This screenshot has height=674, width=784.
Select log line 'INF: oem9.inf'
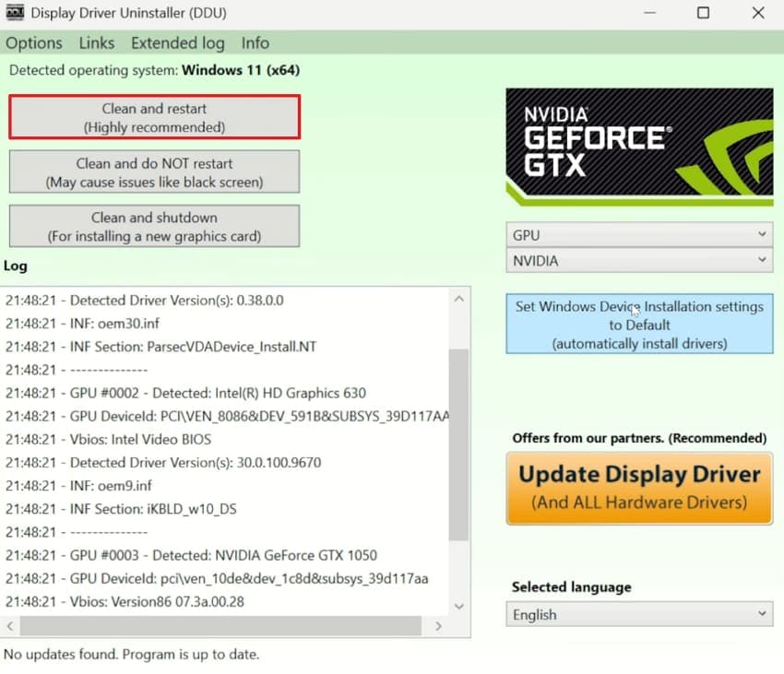(x=79, y=486)
